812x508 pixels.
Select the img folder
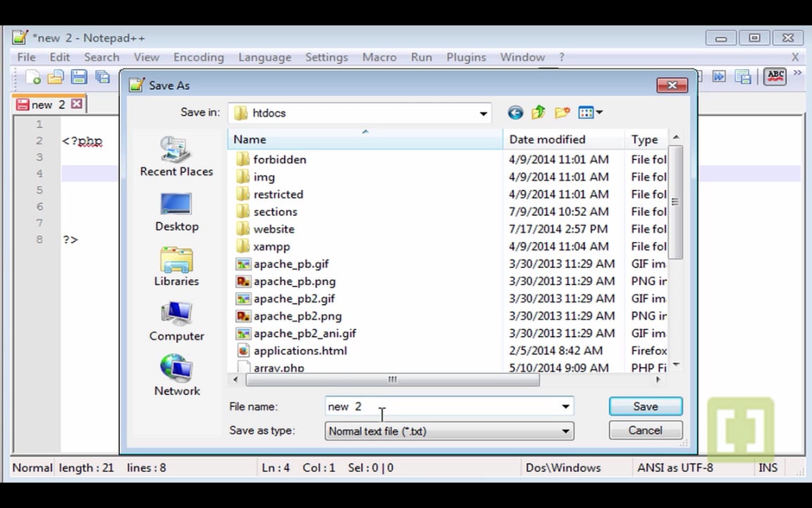click(254, 177)
